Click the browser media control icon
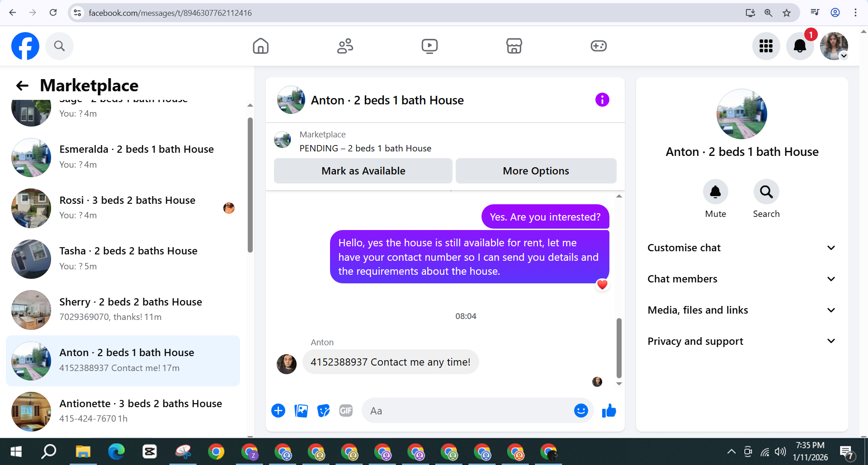Screen dimensions: 868x465 815,13
